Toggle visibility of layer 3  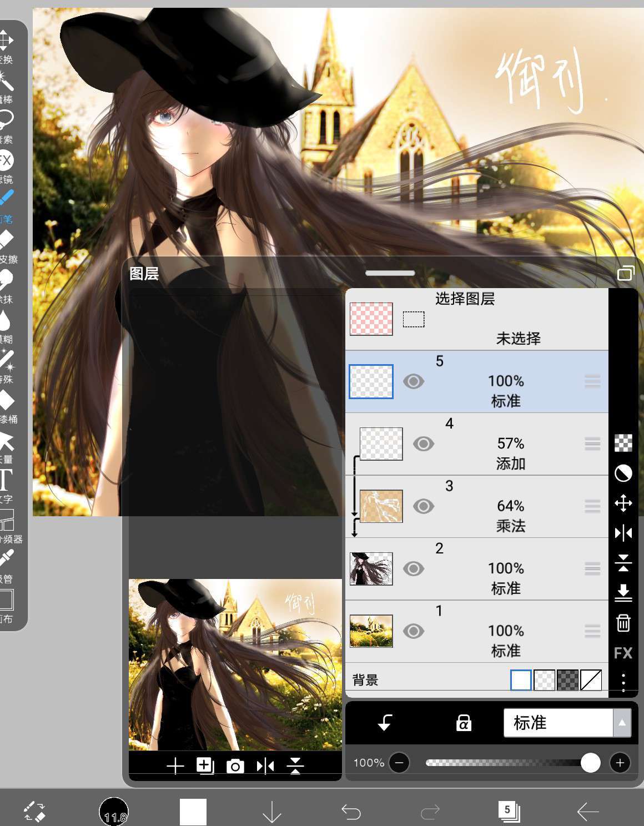pyautogui.click(x=424, y=506)
